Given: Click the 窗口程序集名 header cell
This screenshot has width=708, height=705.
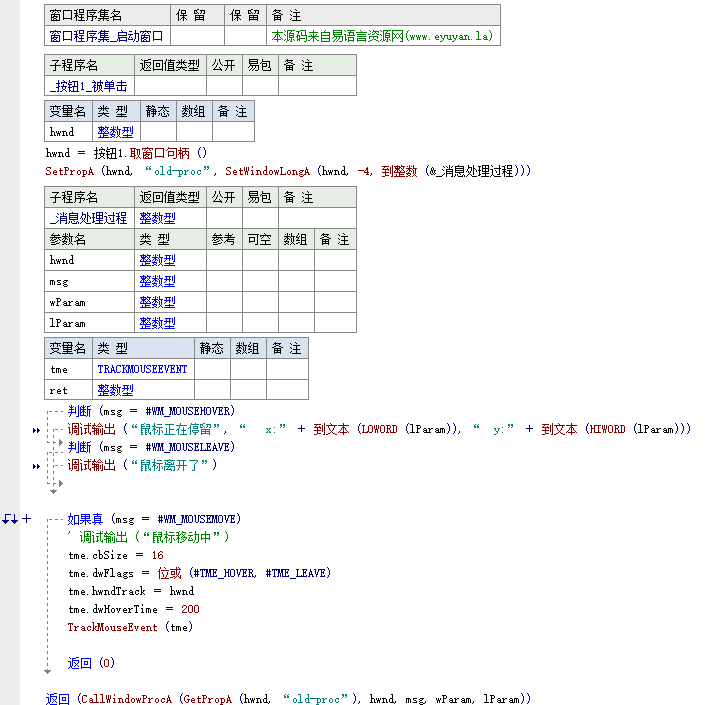Looking at the screenshot, I should (107, 15).
